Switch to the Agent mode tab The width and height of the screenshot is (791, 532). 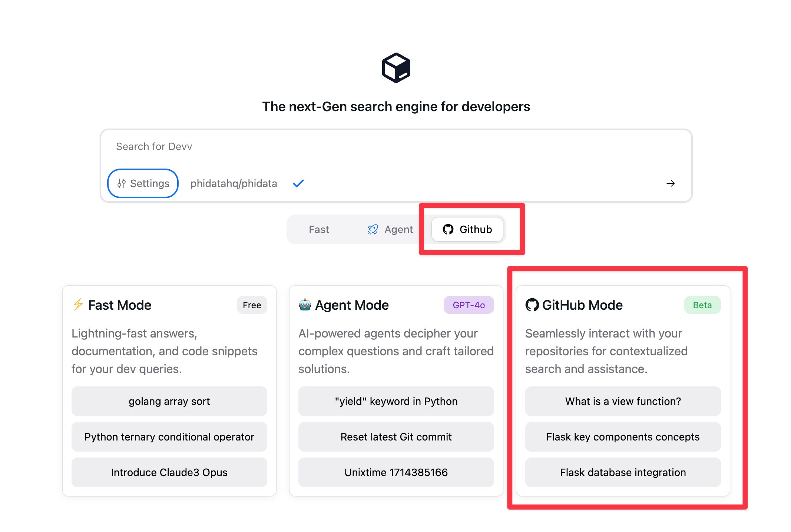point(390,230)
